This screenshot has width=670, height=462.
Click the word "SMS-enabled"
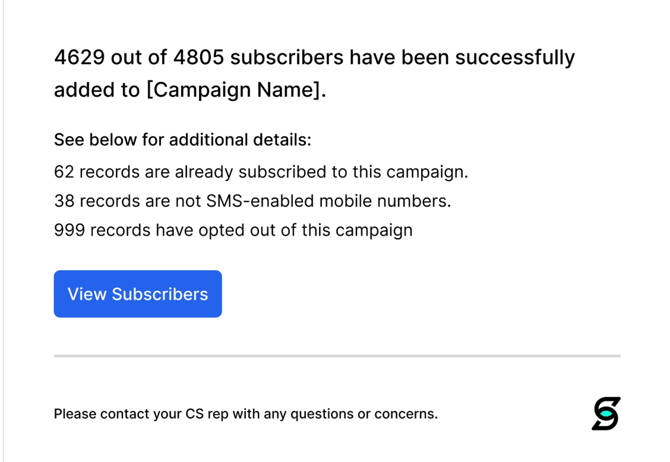point(260,201)
